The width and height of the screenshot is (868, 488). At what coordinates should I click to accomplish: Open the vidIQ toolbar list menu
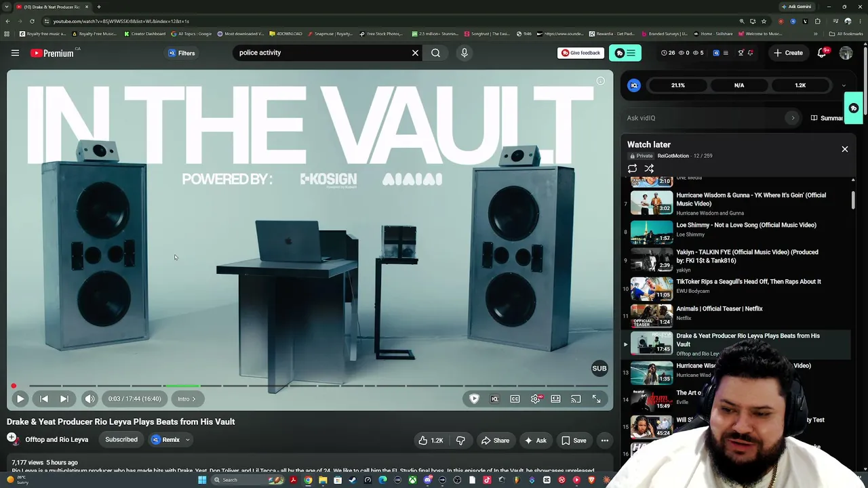coord(726,53)
